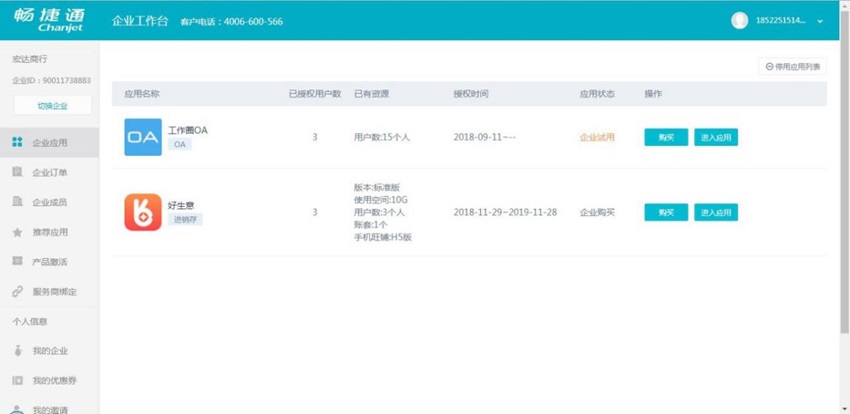850x414 pixels.
Task: Click the 工作圈OA app icon
Action: point(143,137)
